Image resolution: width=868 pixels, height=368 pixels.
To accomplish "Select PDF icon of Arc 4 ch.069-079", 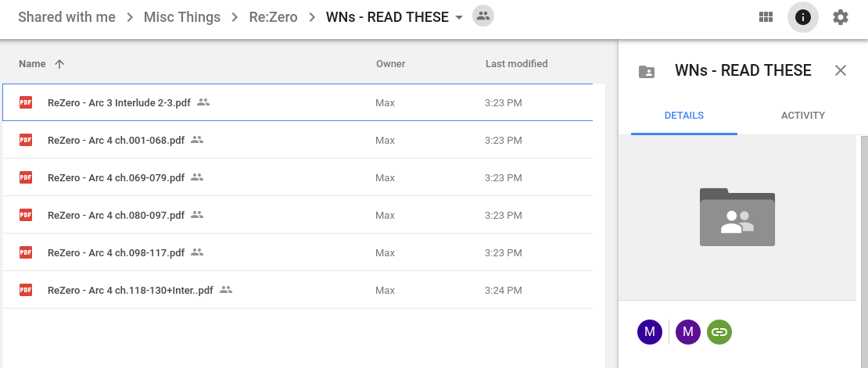I will pos(26,177).
